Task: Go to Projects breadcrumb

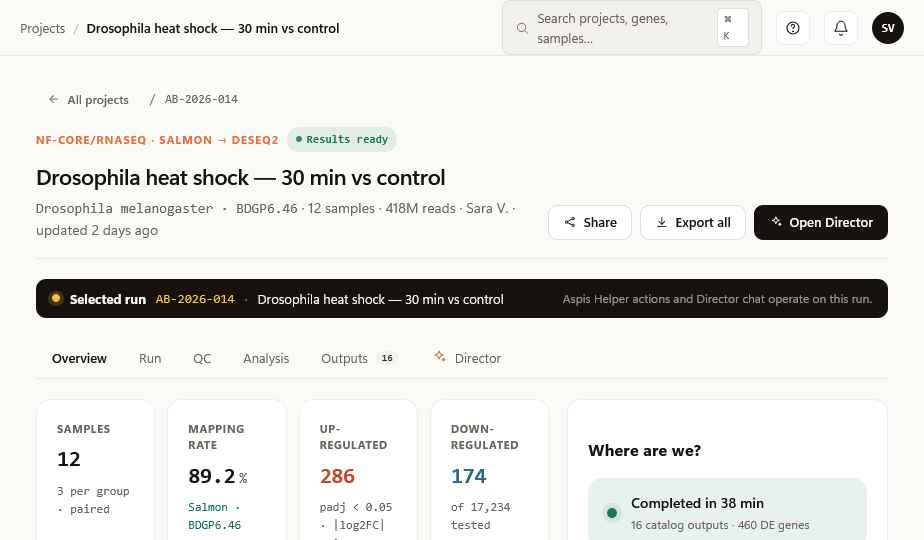Action: click(42, 28)
